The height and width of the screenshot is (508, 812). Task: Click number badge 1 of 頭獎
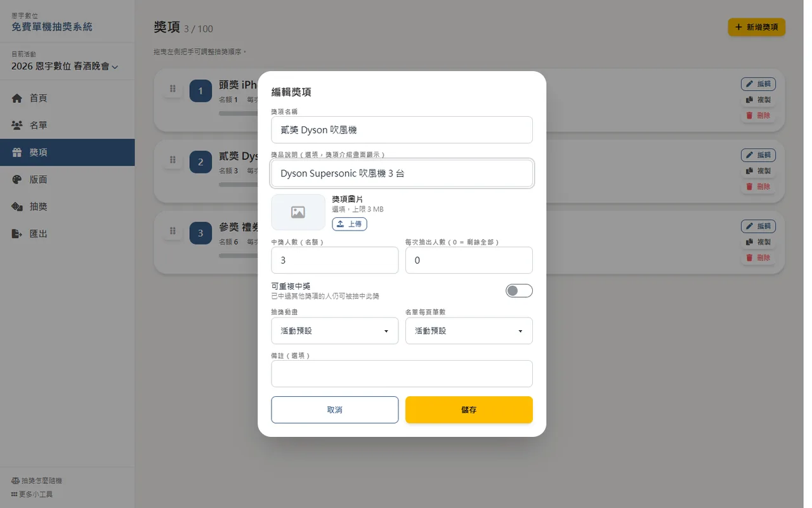pos(200,91)
